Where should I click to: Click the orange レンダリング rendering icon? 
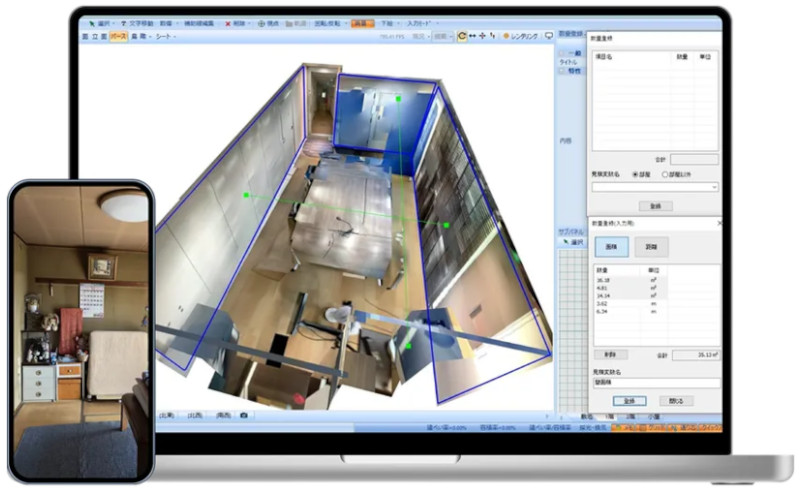[x=506, y=36]
